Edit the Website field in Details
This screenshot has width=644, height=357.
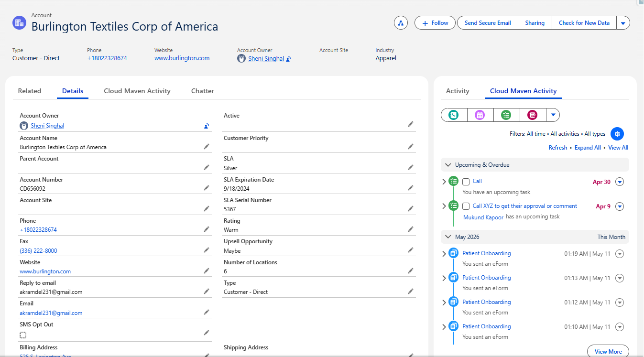(207, 271)
